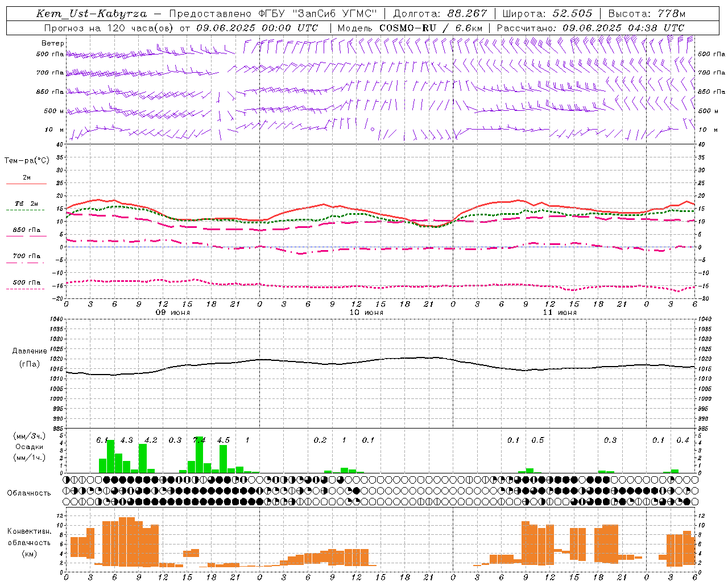Click the 'Конвективн.' convective cloud label

point(30,531)
